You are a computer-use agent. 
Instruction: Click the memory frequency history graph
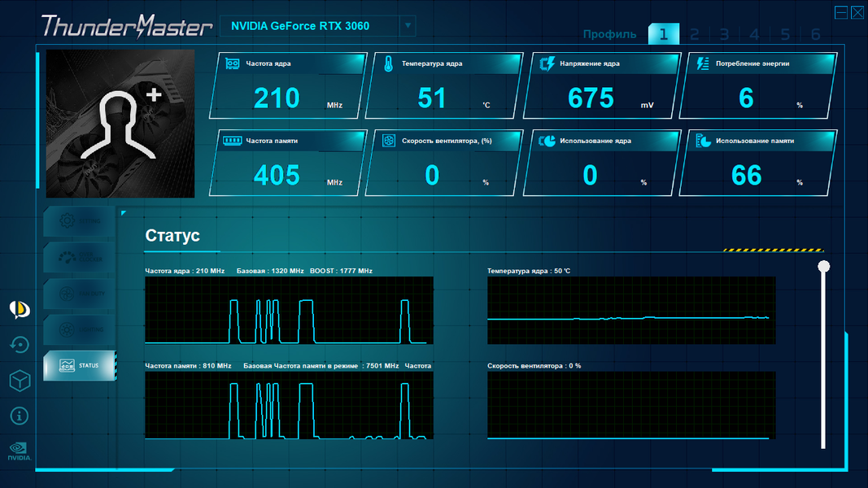[x=289, y=406]
